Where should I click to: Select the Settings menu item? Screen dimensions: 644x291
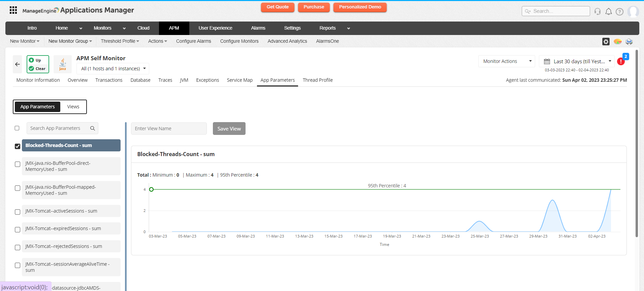point(292,28)
